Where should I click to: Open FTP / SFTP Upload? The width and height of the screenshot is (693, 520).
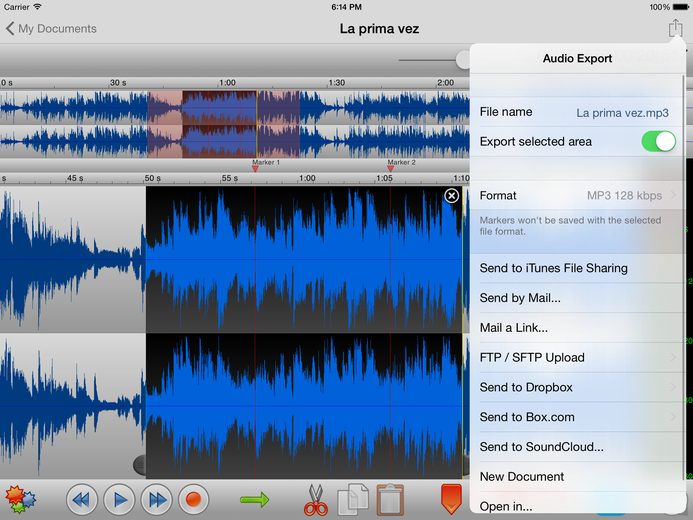[577, 357]
